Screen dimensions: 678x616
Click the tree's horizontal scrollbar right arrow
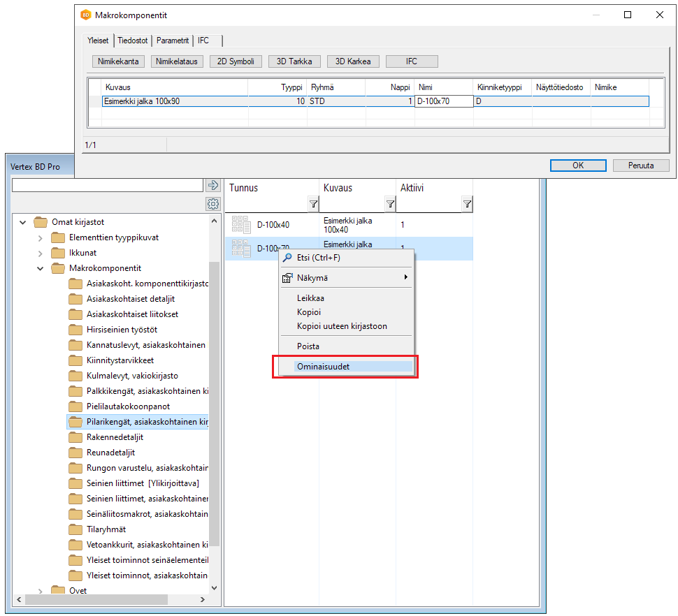203,600
